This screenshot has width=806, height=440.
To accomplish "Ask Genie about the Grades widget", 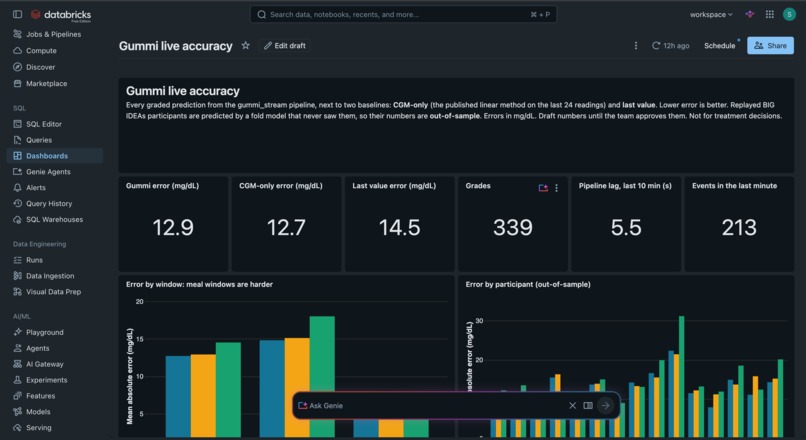I will [543, 188].
